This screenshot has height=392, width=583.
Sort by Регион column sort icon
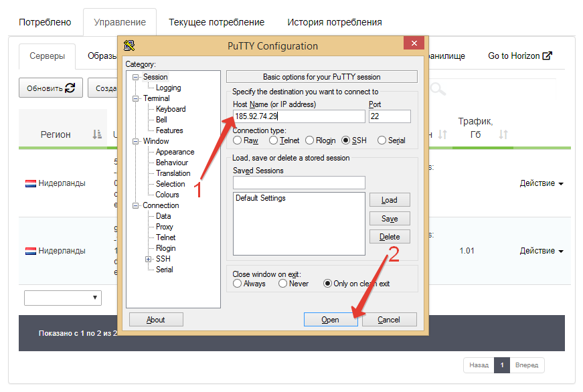pyautogui.click(x=97, y=134)
